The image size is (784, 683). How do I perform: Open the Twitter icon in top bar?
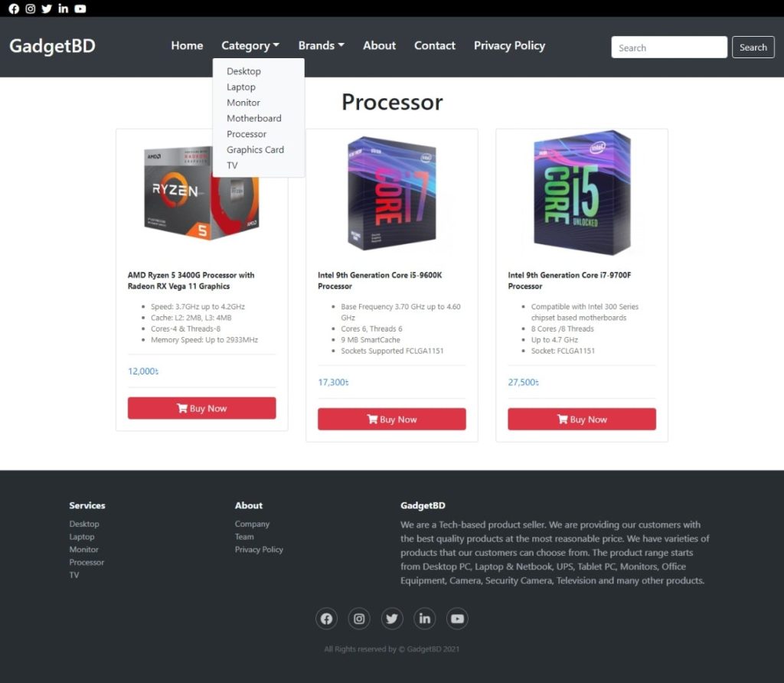pyautogui.click(x=47, y=8)
